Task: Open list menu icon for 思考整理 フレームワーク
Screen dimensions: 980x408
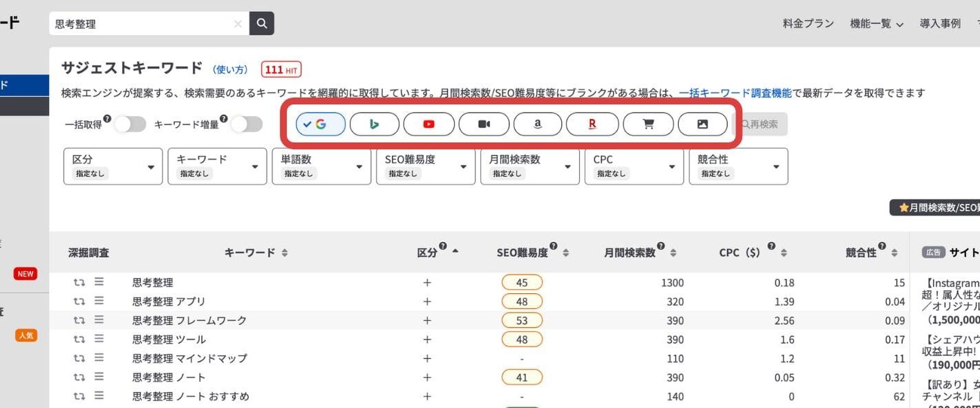Action: point(99,320)
